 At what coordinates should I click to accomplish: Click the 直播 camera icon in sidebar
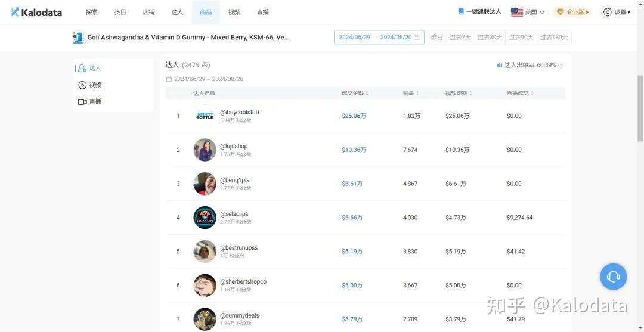point(82,102)
